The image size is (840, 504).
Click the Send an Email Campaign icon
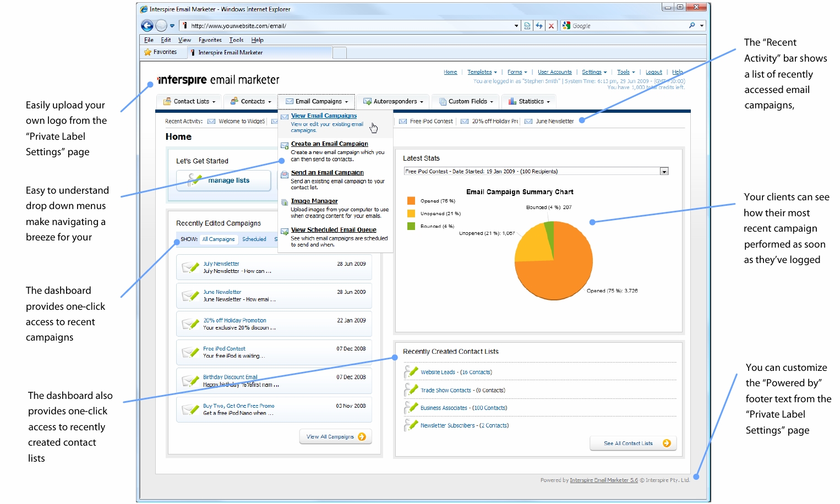pos(285,174)
